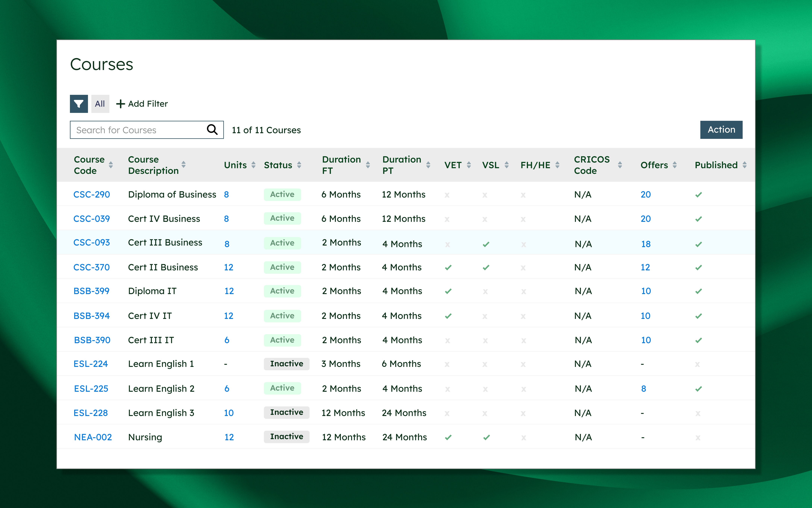
Task: Open course CSC-370 link
Action: pyautogui.click(x=92, y=267)
